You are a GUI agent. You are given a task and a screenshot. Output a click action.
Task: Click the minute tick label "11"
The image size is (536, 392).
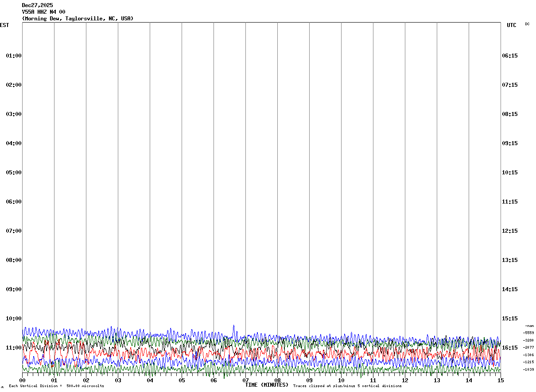click(373, 380)
